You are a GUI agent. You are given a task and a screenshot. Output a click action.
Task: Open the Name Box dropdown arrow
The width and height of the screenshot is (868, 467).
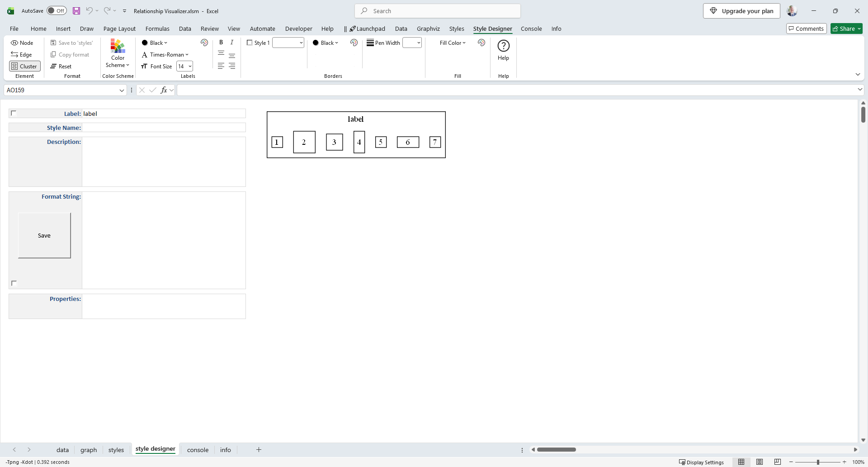[x=122, y=90]
